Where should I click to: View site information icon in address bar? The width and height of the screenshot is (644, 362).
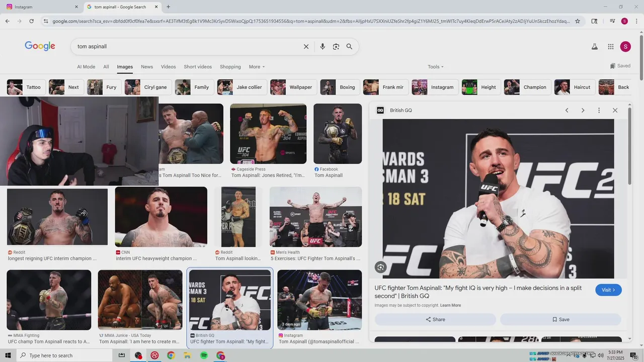point(46,21)
